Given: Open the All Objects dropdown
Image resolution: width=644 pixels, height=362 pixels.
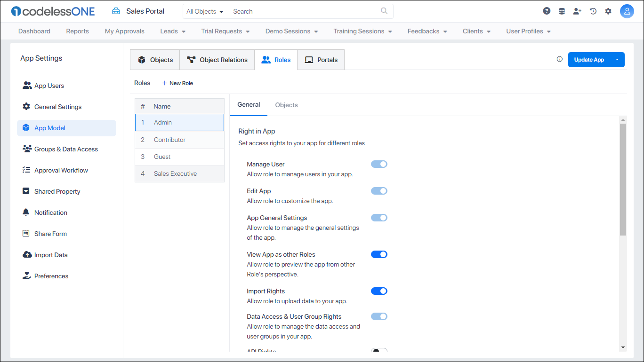Looking at the screenshot, I should (205, 11).
